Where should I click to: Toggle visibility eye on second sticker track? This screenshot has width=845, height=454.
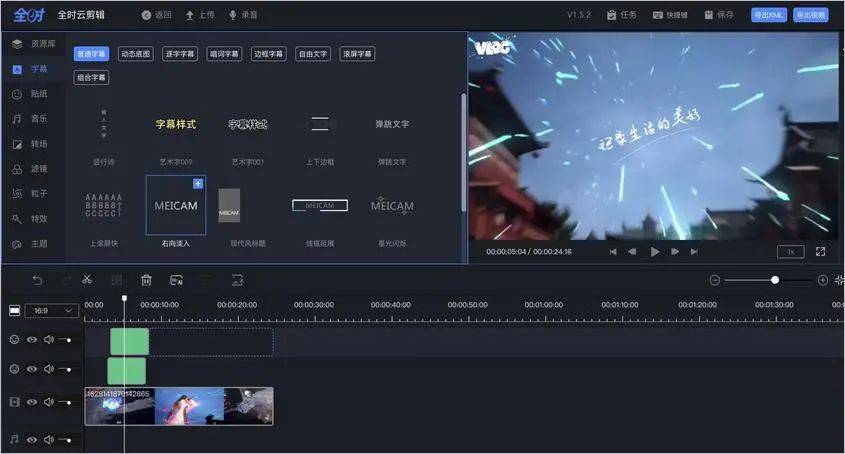coord(32,369)
